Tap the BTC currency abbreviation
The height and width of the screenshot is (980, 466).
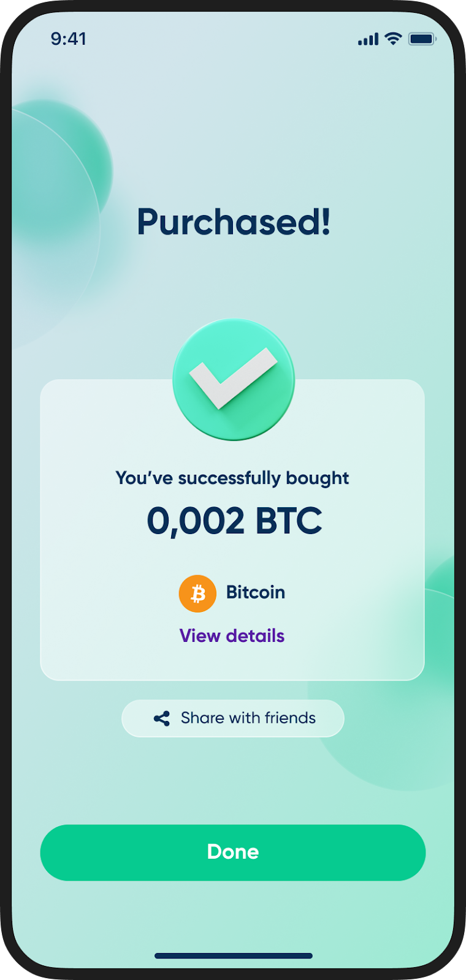(x=288, y=521)
